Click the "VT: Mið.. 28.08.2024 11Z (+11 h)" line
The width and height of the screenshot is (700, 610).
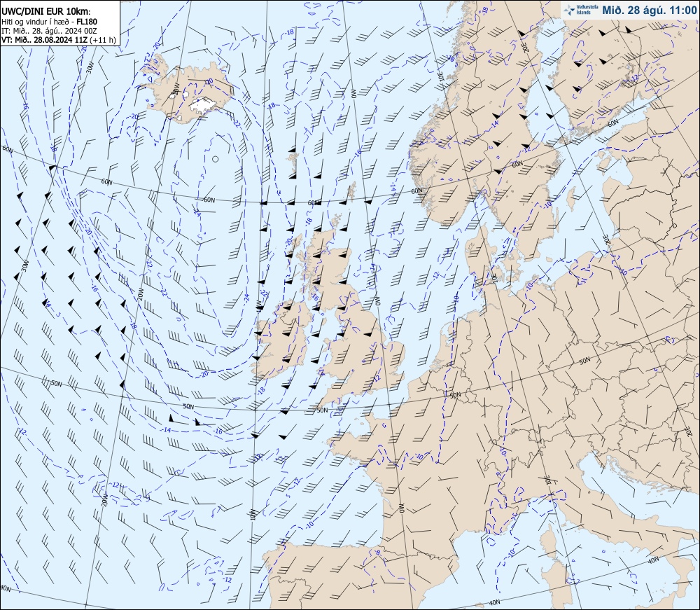(59, 40)
